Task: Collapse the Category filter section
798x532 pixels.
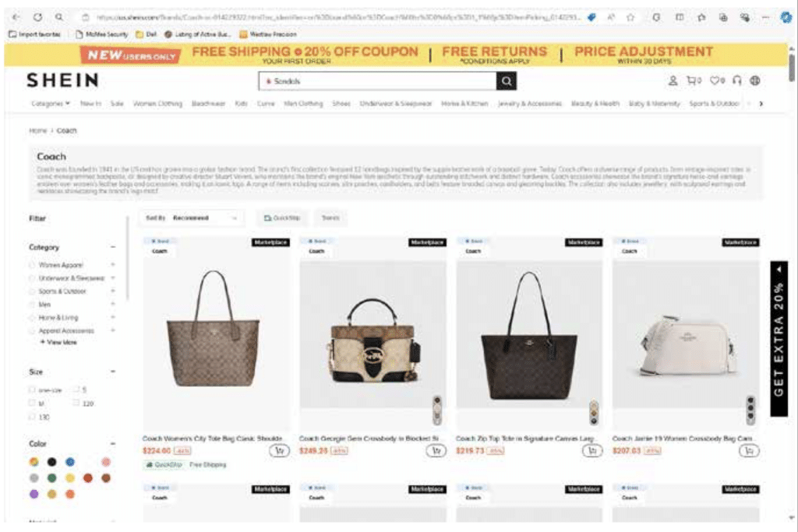Action: 112,247
